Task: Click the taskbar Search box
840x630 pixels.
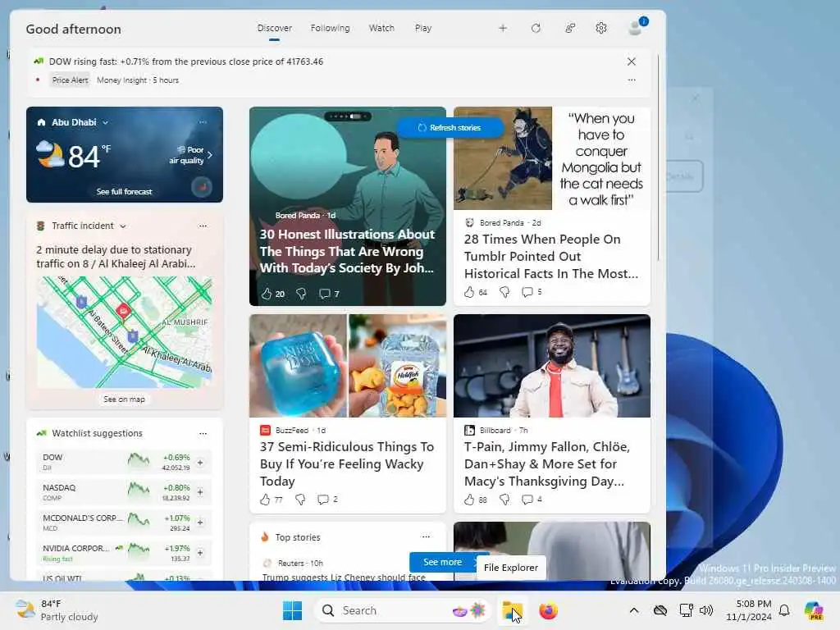Action: (x=403, y=610)
